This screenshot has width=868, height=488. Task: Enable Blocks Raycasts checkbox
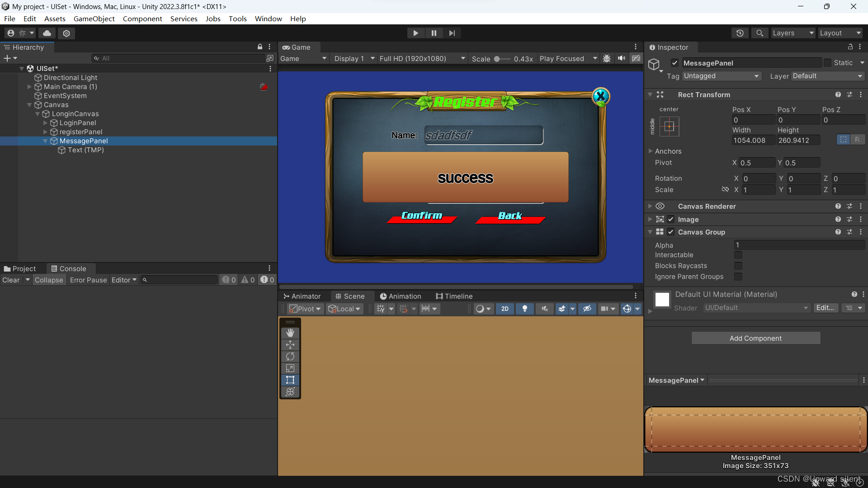pyautogui.click(x=738, y=266)
